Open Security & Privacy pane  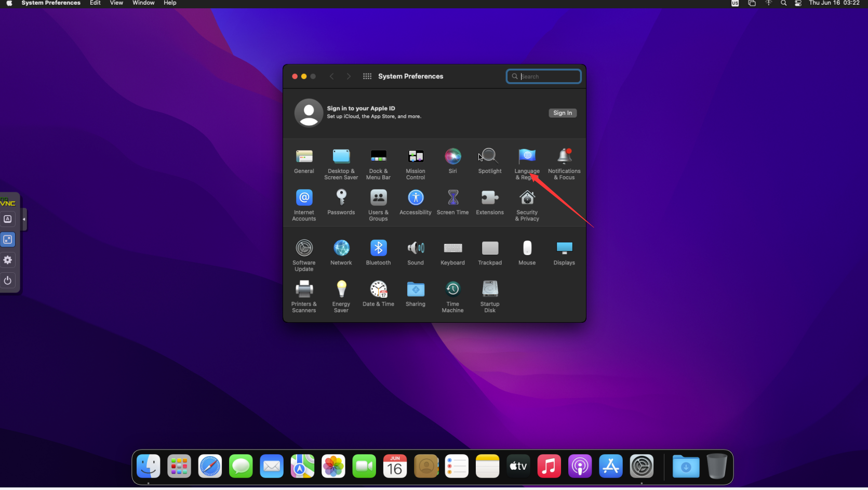pos(527,205)
